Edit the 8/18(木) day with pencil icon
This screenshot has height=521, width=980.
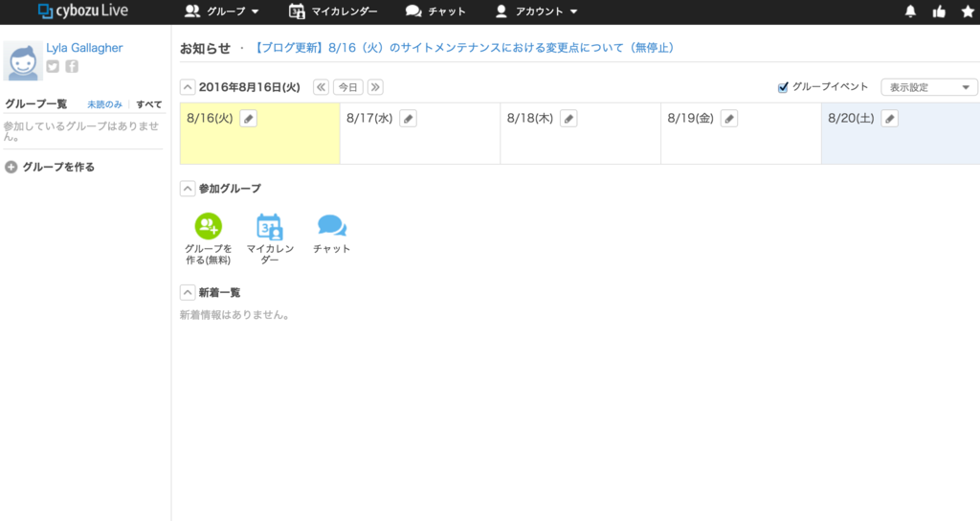point(568,119)
